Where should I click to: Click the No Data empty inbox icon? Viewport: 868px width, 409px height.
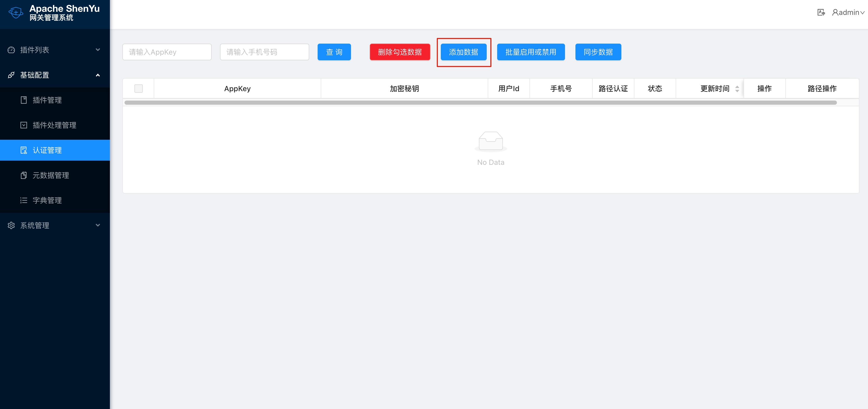pos(491,141)
